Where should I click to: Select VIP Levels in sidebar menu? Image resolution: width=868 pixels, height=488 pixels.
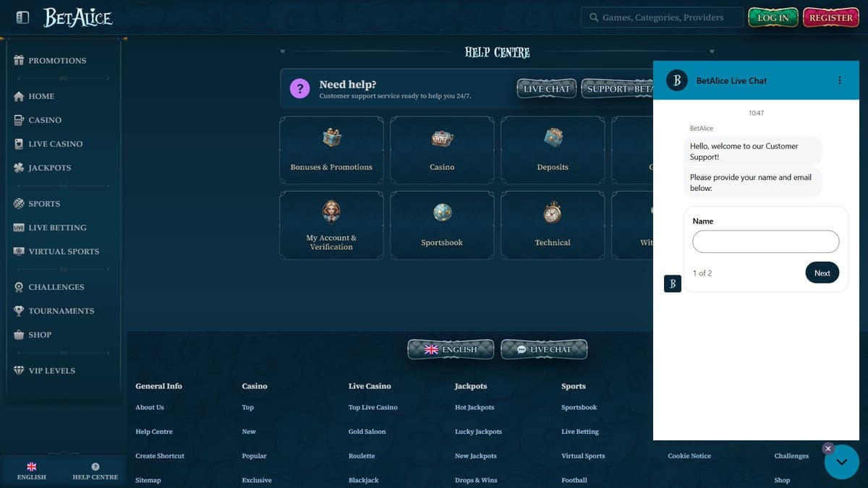52,371
